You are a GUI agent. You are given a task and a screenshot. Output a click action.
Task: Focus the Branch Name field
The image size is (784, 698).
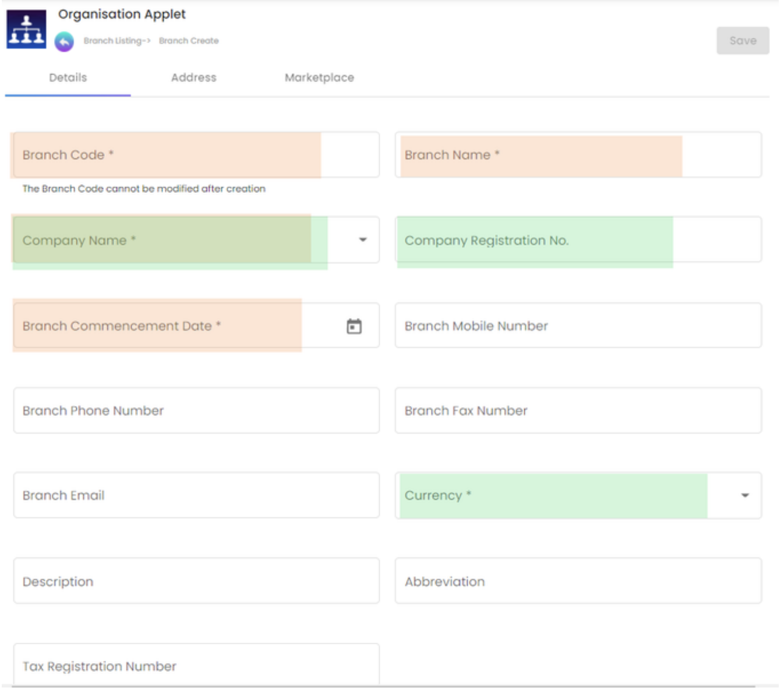tap(578, 155)
